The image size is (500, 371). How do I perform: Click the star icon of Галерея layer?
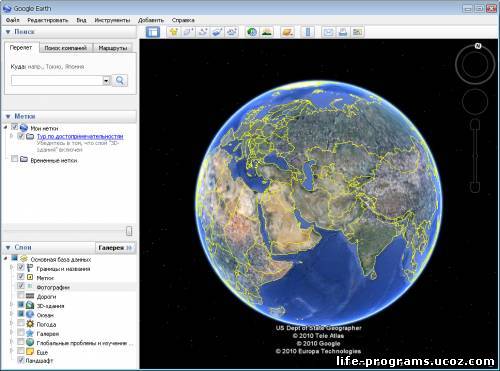coord(30,333)
